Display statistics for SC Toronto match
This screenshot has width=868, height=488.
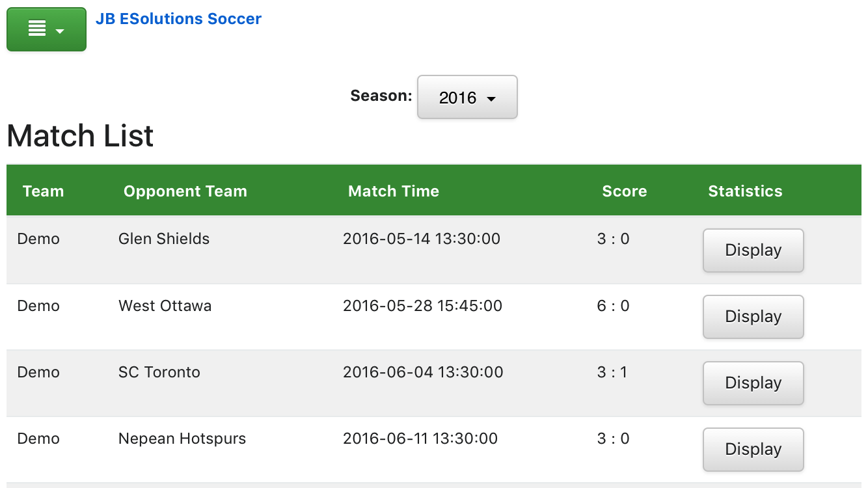[x=753, y=383]
